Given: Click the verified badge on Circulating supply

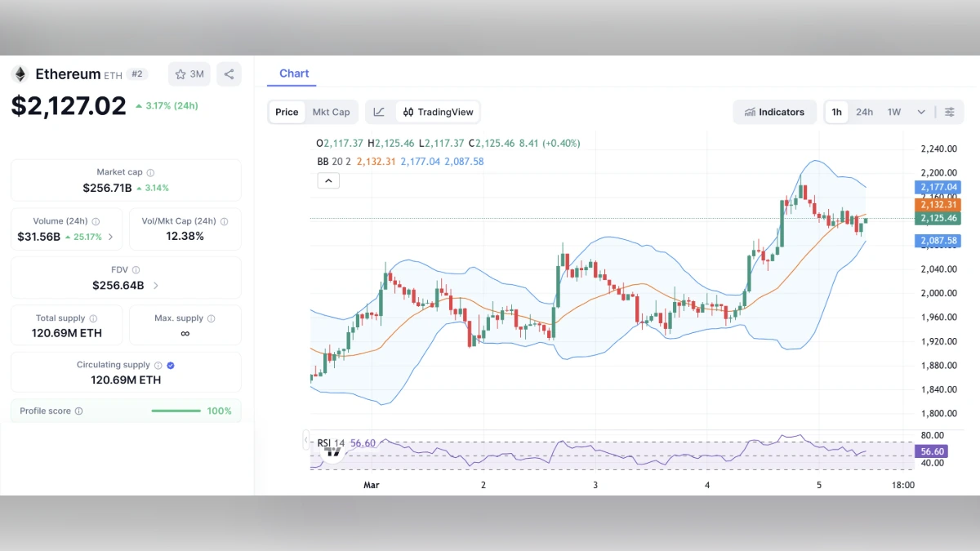Looking at the screenshot, I should 171,365.
